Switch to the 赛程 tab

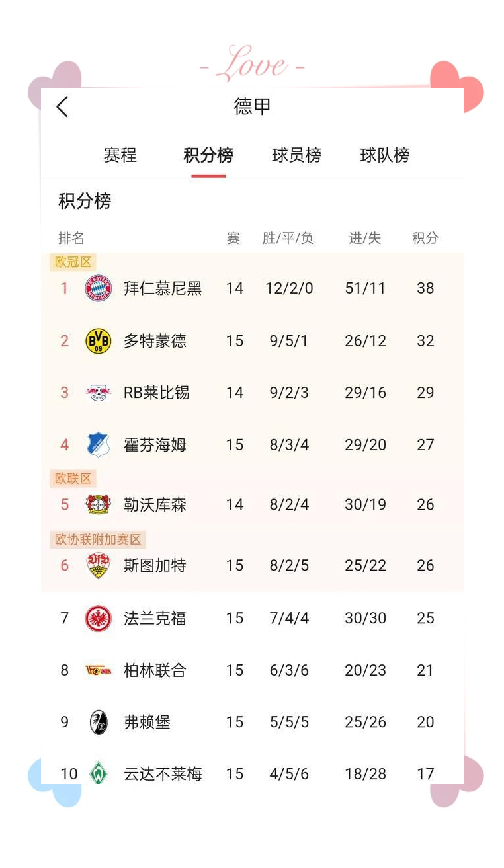(120, 155)
